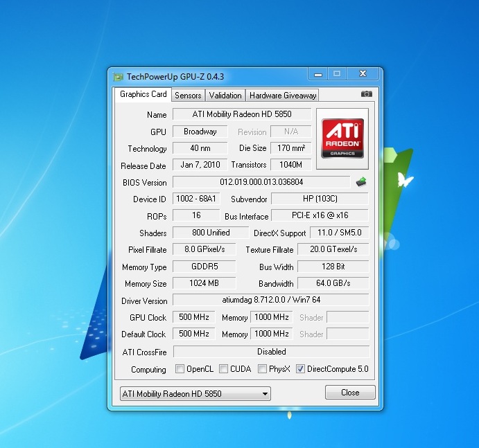Click the empty Shader field in GPU Clock row
The width and height of the screenshot is (479, 448).
click(348, 317)
